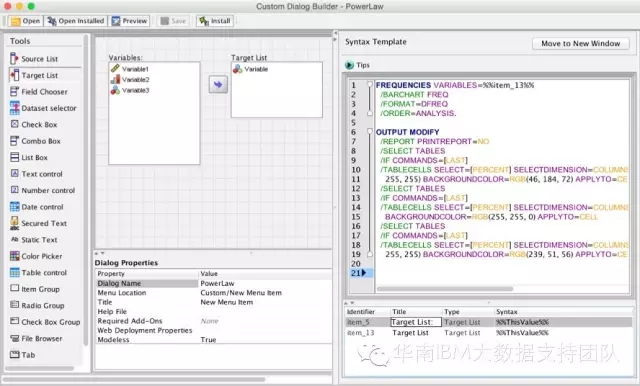Click the blue move-variable arrow button

(218, 84)
